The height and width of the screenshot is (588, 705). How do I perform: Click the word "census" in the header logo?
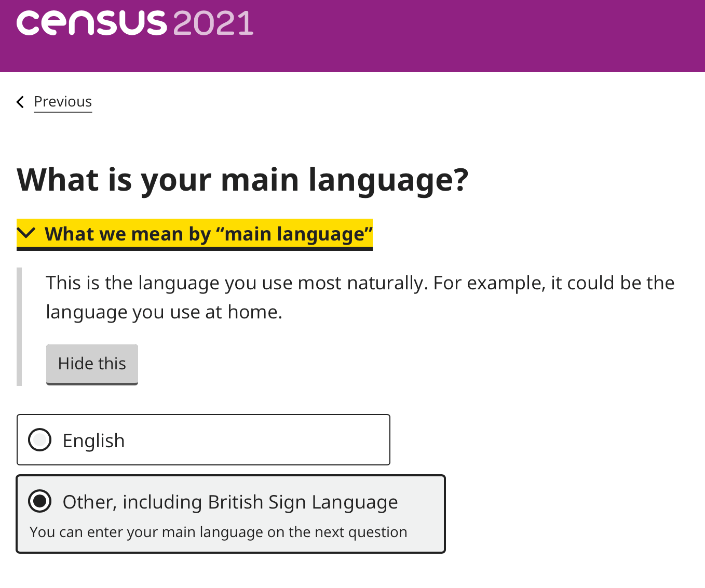coord(91,23)
